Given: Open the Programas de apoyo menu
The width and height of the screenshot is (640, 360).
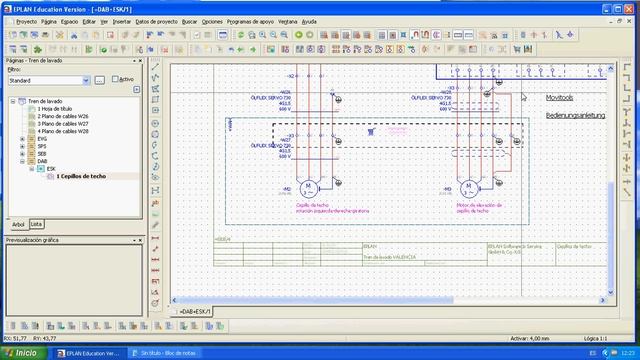Looking at the screenshot, I should point(250,22).
